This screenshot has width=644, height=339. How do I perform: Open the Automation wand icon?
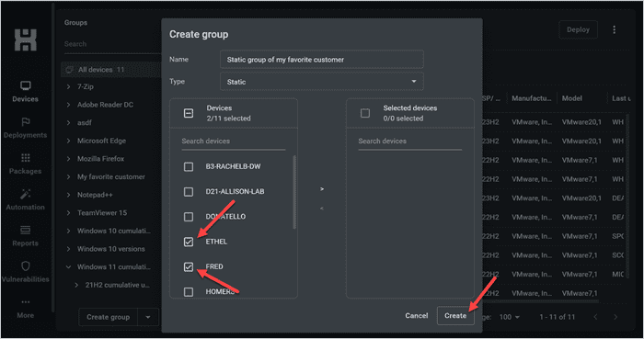click(25, 194)
